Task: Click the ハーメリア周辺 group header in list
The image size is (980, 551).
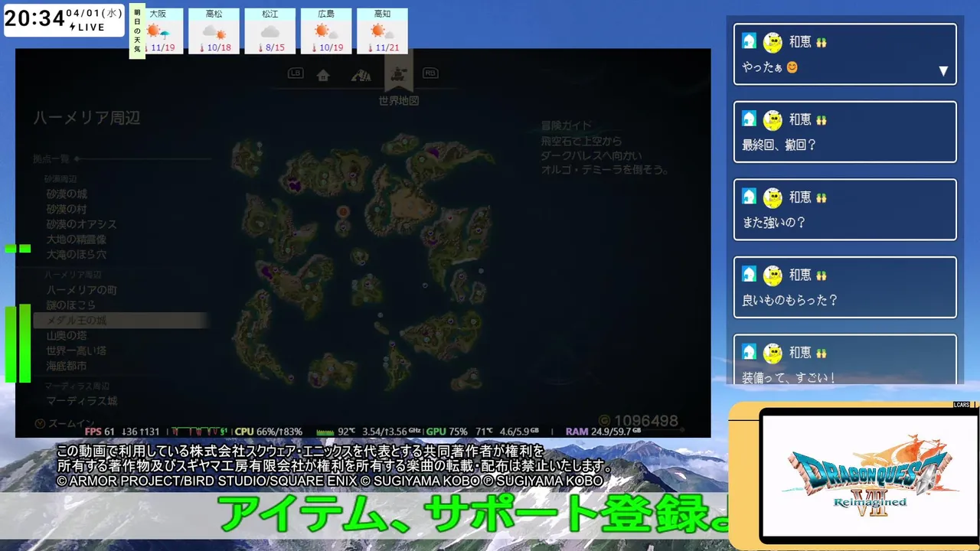Action: point(73,274)
